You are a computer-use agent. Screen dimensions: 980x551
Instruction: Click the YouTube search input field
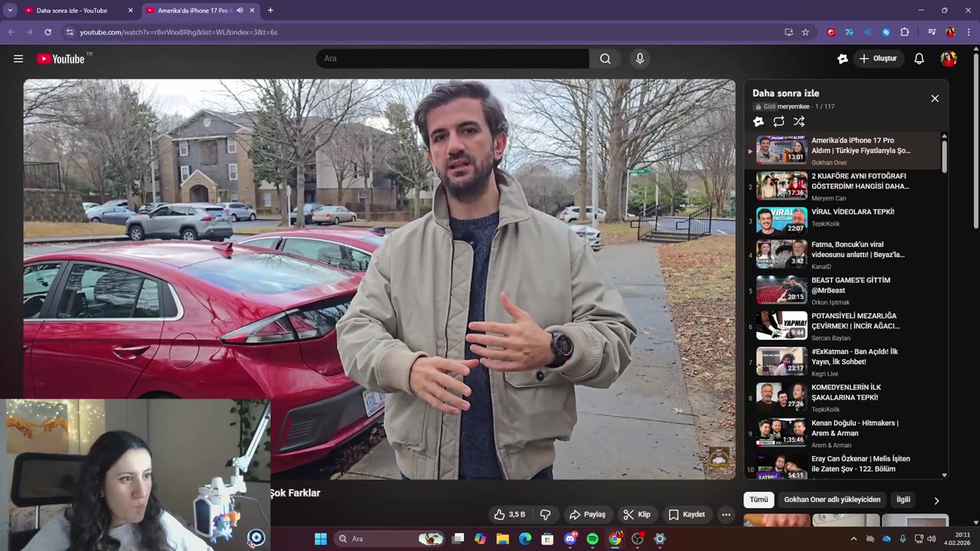[x=452, y=58]
